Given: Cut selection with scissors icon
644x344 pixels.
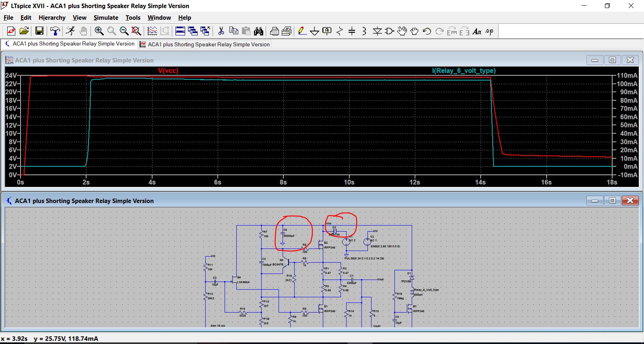Looking at the screenshot, I should click(221, 31).
